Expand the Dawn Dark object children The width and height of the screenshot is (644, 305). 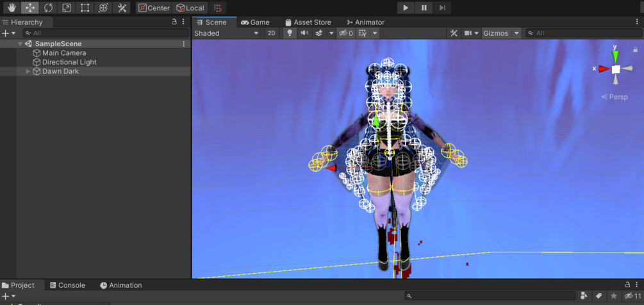[x=28, y=71]
